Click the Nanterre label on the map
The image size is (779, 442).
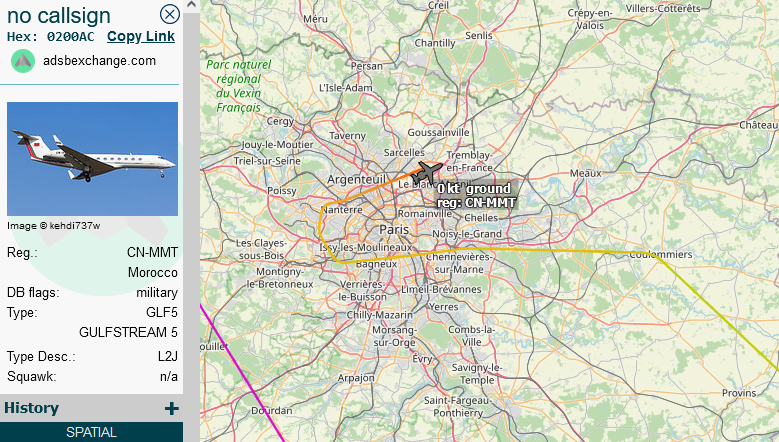(342, 210)
